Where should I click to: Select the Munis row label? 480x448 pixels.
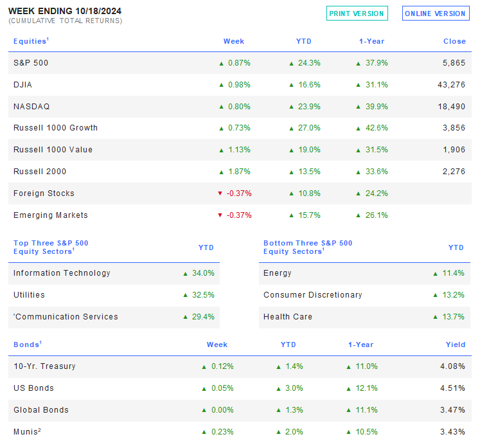[27, 432]
